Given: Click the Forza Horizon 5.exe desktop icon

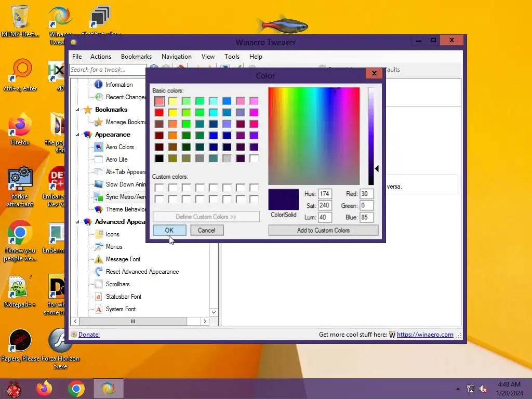Looking at the screenshot, I should (x=60, y=341).
